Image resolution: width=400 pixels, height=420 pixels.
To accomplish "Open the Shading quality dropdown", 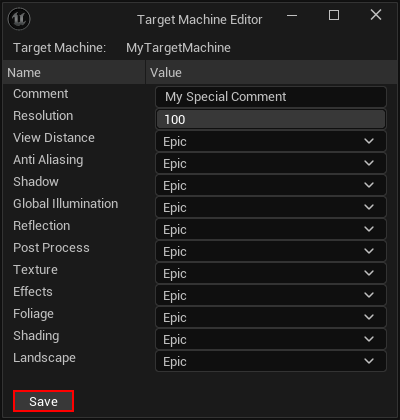I will point(271,339).
